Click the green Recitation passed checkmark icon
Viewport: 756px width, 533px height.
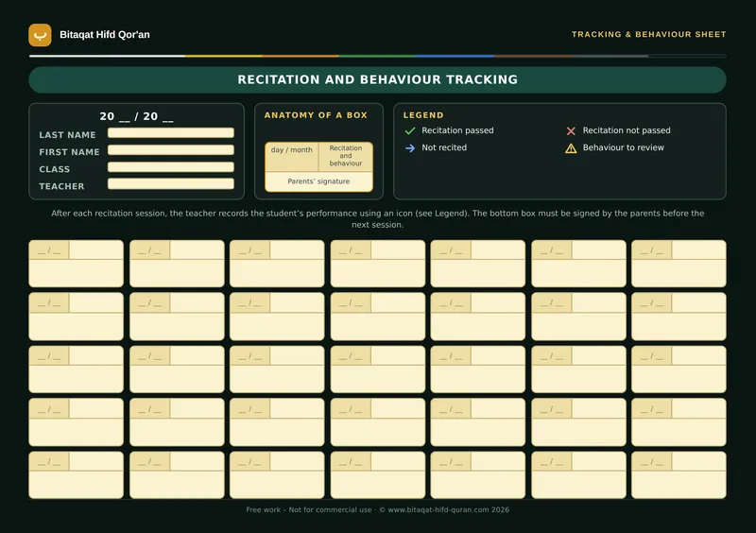coord(410,130)
